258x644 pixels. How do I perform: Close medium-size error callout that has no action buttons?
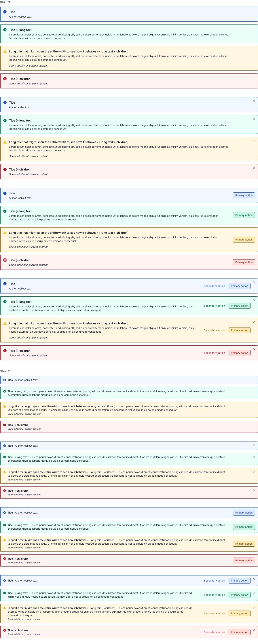pos(254,168)
